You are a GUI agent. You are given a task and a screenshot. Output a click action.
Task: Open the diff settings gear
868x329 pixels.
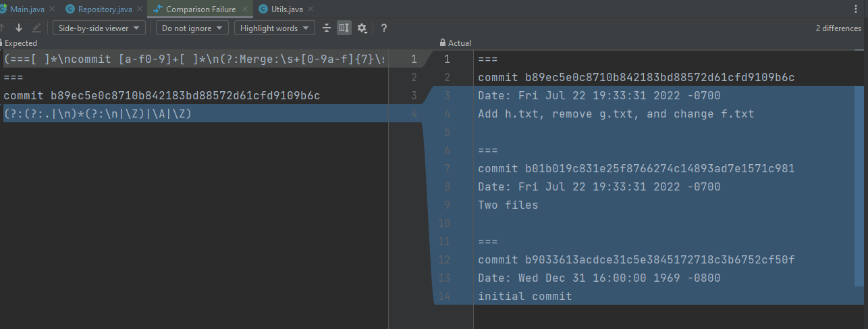tap(362, 28)
